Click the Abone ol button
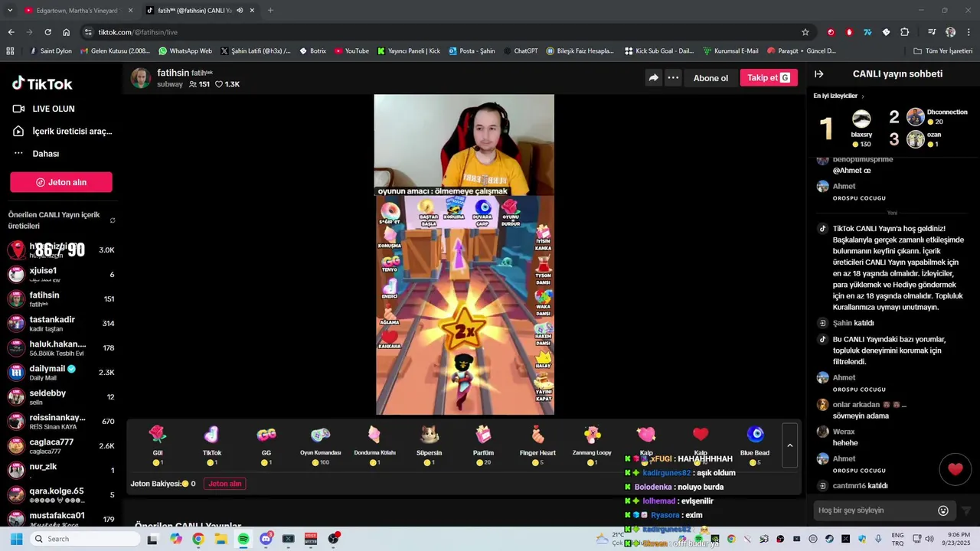980x551 pixels. (x=710, y=77)
